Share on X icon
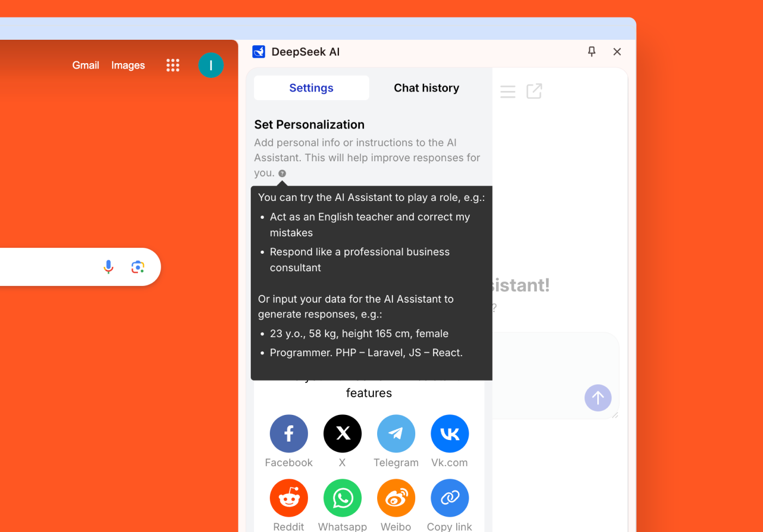 tap(342, 433)
